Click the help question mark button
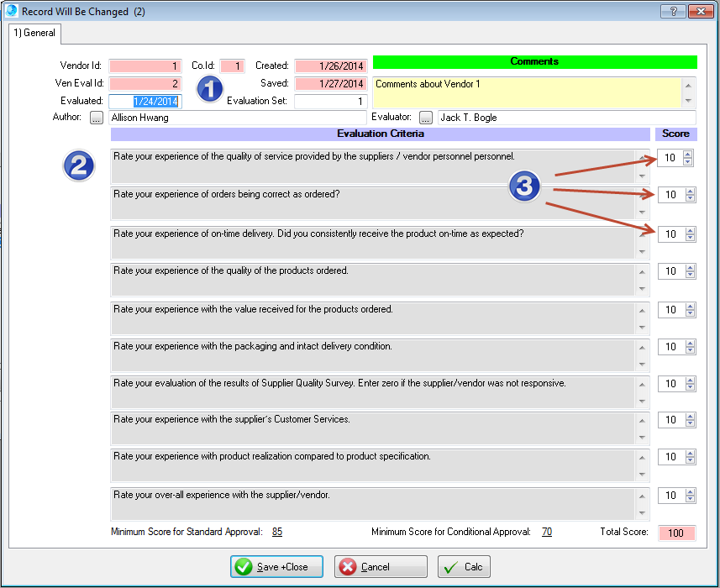720x588 pixels. pyautogui.click(x=672, y=11)
